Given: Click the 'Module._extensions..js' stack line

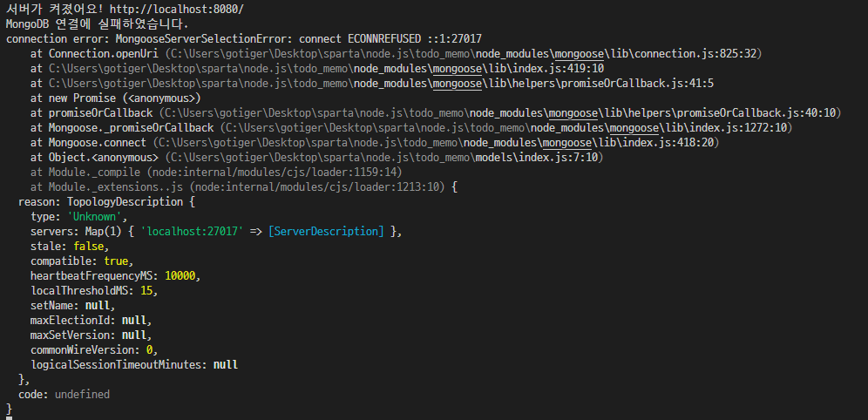Looking at the screenshot, I should pyautogui.click(x=243, y=187).
